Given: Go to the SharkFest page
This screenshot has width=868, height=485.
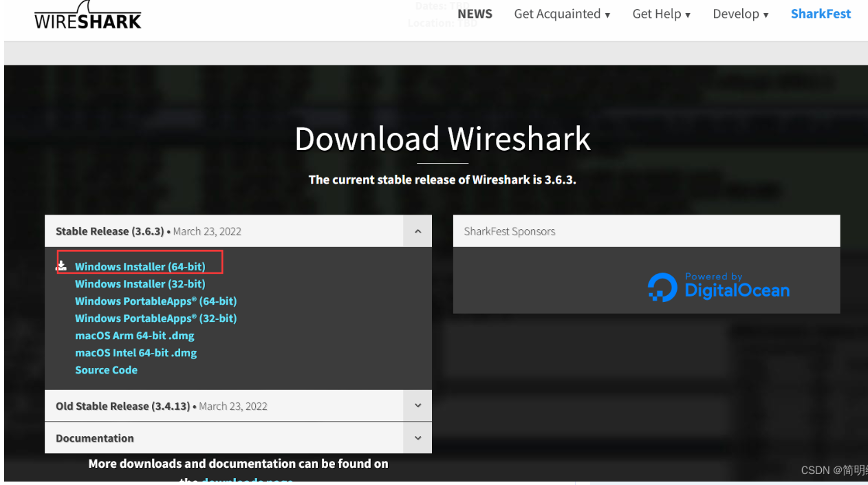Looking at the screenshot, I should click(821, 14).
